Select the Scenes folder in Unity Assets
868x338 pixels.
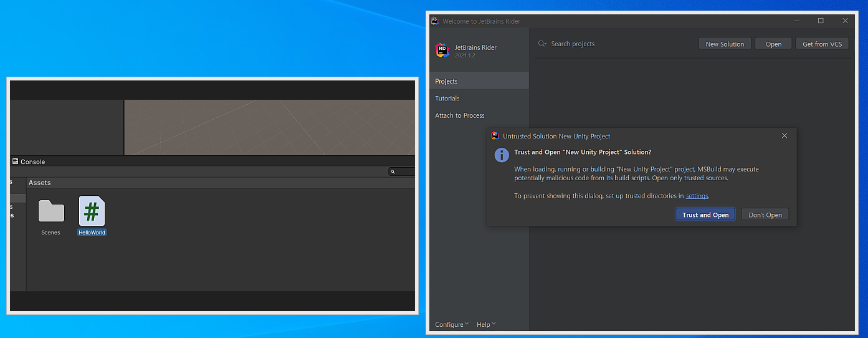click(x=51, y=211)
